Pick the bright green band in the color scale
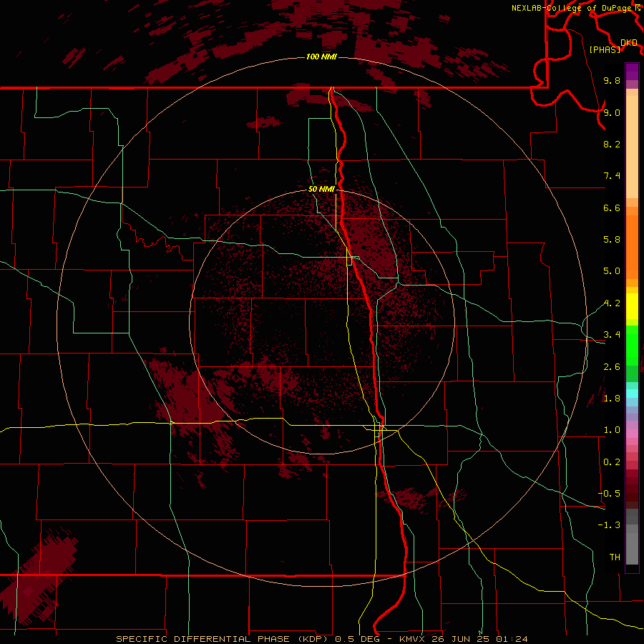The image size is (644, 644). 632,345
